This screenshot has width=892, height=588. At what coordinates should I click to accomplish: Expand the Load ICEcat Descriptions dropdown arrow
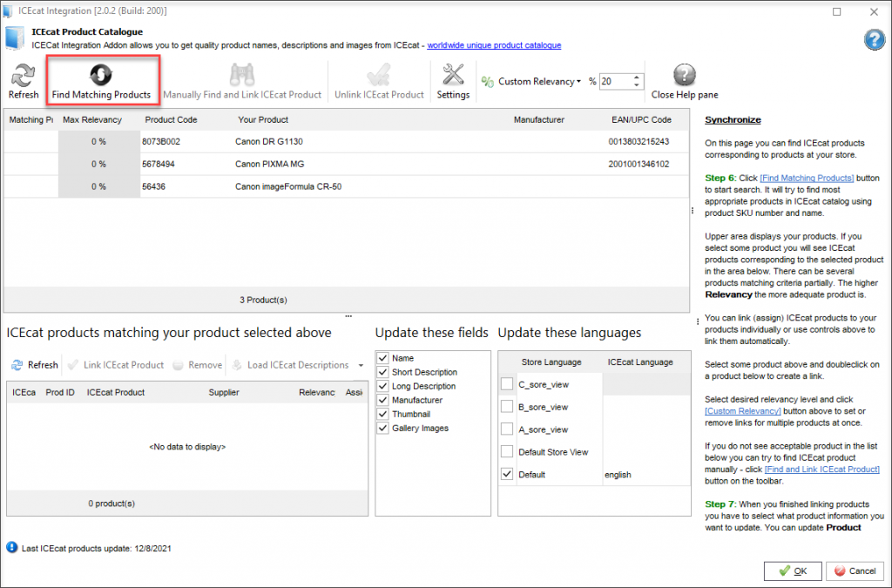click(360, 365)
